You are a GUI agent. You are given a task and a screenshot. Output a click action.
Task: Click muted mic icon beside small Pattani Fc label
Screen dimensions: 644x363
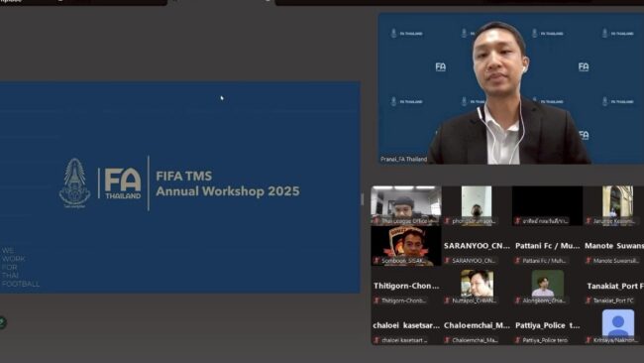pos(518,261)
